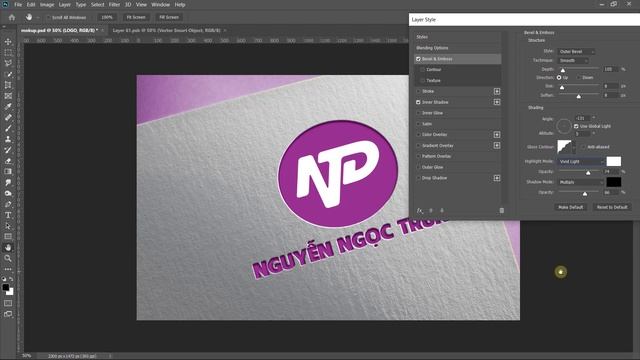Select the Eraser tool
The width and height of the screenshot is (640, 360).
(8, 161)
